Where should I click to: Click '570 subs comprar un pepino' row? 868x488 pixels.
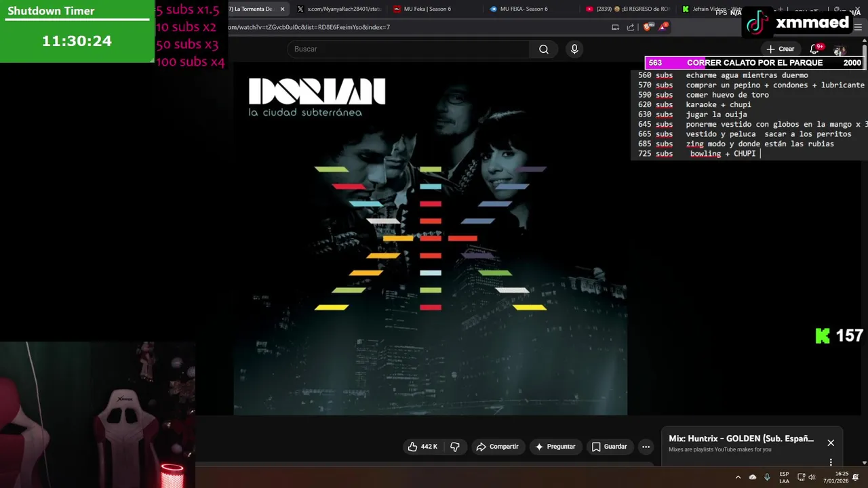point(751,85)
